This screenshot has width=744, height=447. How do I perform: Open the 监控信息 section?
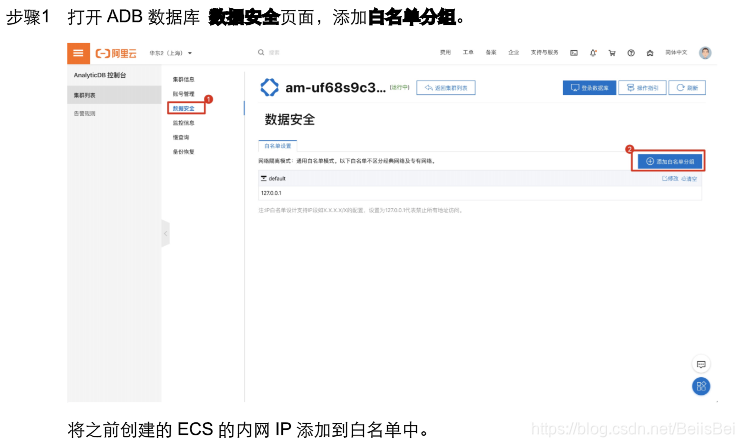point(183,122)
